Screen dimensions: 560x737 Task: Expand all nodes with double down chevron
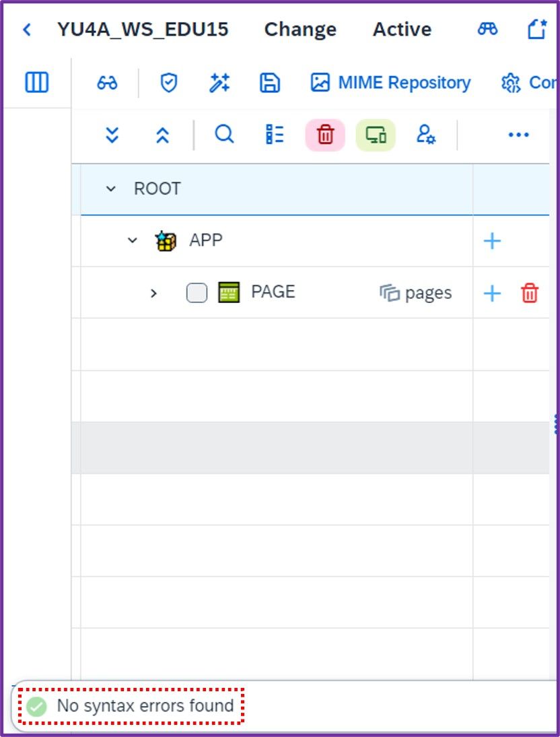coord(112,135)
